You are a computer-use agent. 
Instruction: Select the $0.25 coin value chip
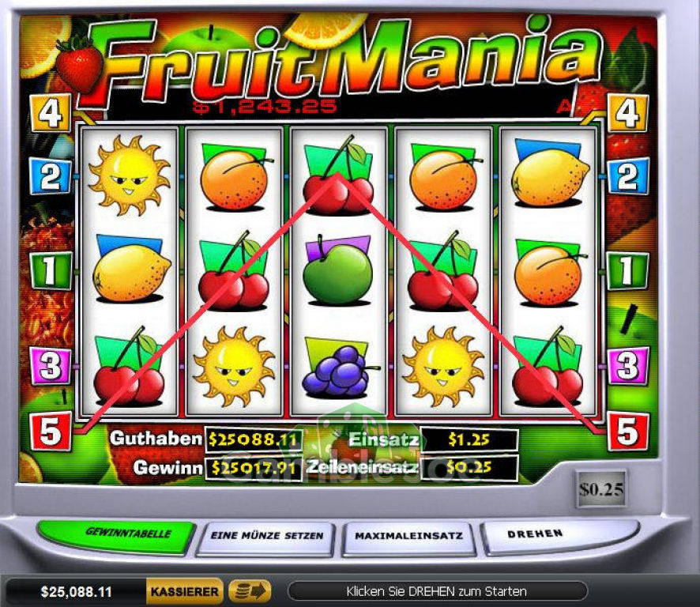tap(600, 489)
